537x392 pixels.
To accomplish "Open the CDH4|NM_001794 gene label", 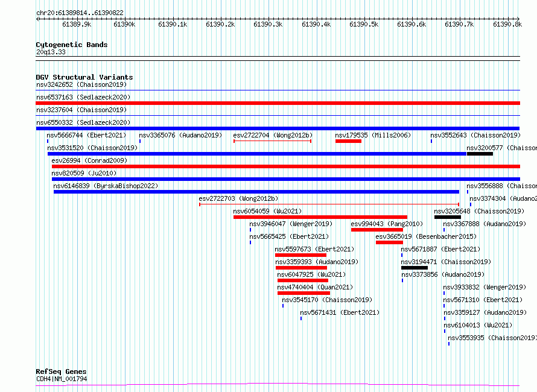I will (x=62, y=379).
